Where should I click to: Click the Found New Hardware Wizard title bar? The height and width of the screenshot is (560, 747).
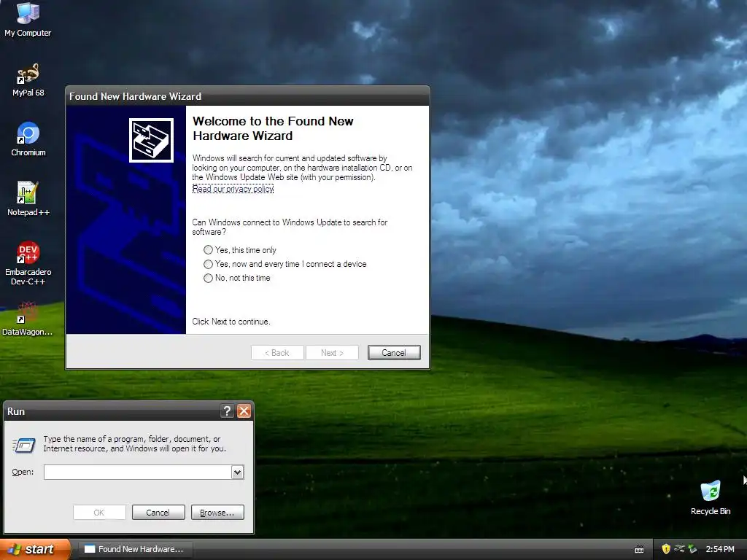pos(247,96)
